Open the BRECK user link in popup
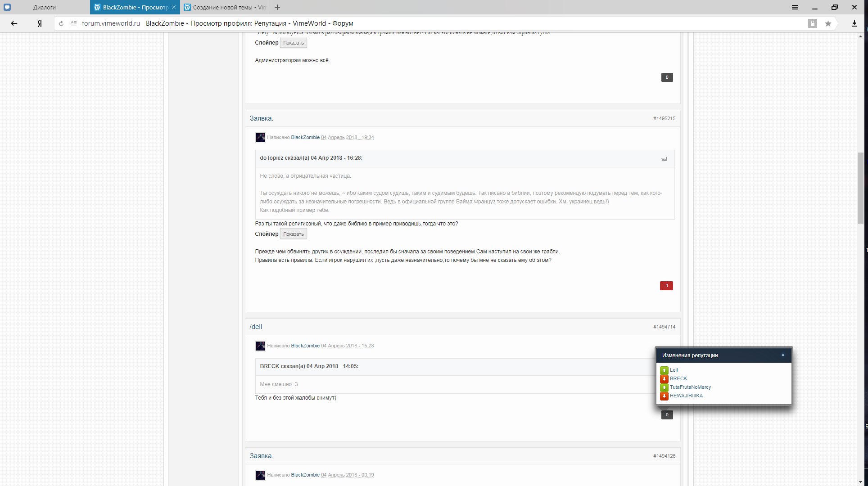 678,378
